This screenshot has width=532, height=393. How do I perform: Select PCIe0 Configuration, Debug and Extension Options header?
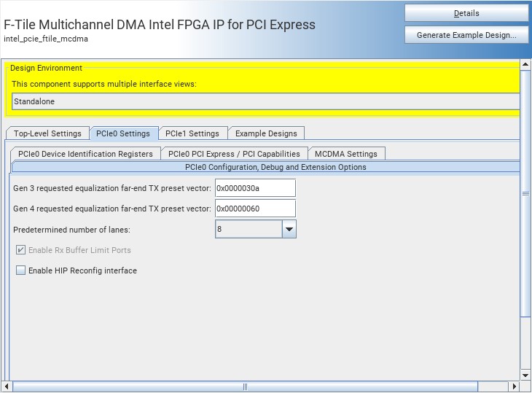click(266, 167)
